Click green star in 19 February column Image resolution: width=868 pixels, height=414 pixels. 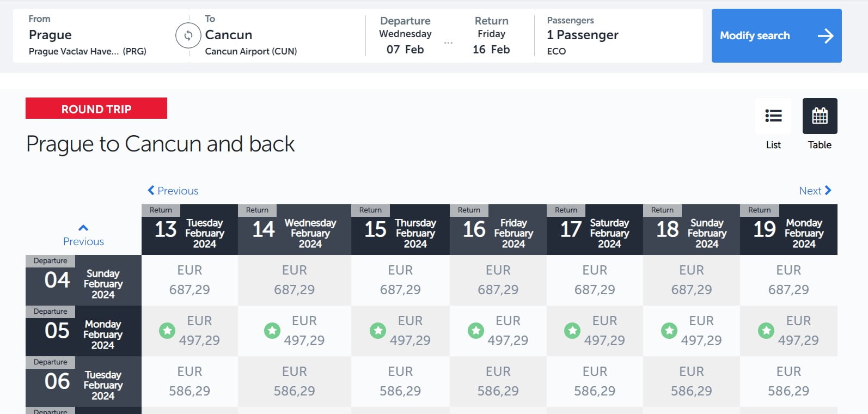(766, 330)
